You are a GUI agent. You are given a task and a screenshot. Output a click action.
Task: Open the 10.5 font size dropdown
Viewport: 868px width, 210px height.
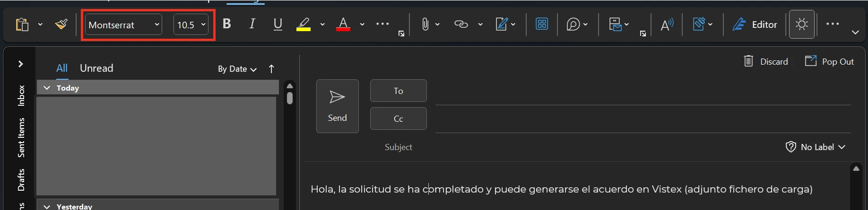coord(191,25)
